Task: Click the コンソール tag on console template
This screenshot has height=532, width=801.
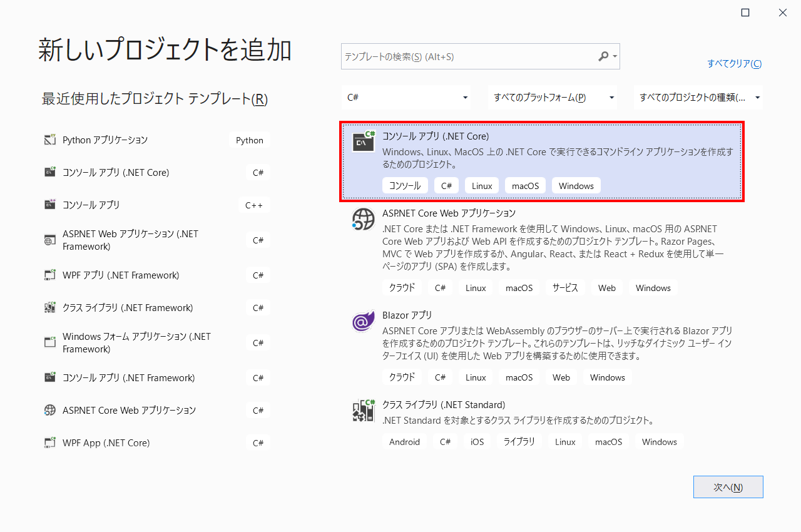Action: point(405,186)
